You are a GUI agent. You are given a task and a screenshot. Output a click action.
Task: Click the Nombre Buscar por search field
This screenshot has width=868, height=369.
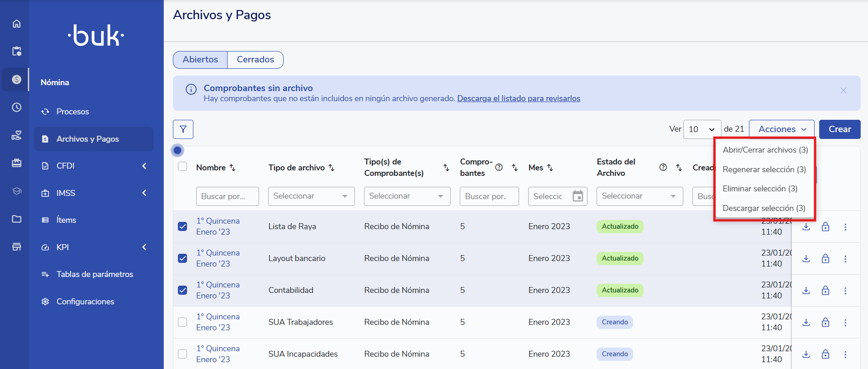tap(227, 196)
